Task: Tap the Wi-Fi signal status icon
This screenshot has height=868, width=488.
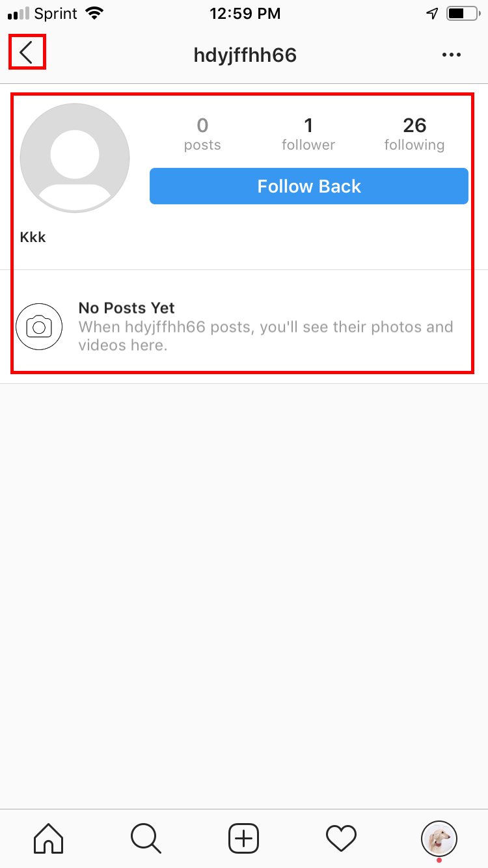Action: point(95,14)
